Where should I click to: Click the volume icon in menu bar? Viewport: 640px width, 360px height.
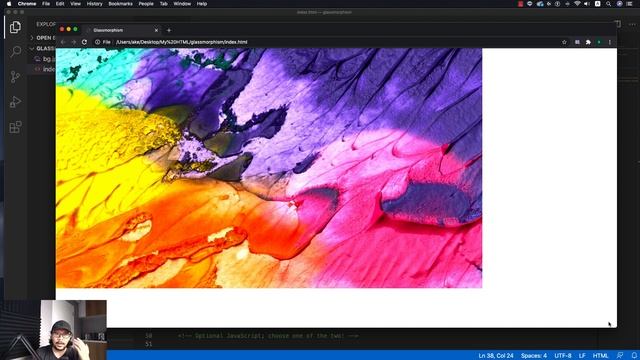pyautogui.click(x=587, y=4)
